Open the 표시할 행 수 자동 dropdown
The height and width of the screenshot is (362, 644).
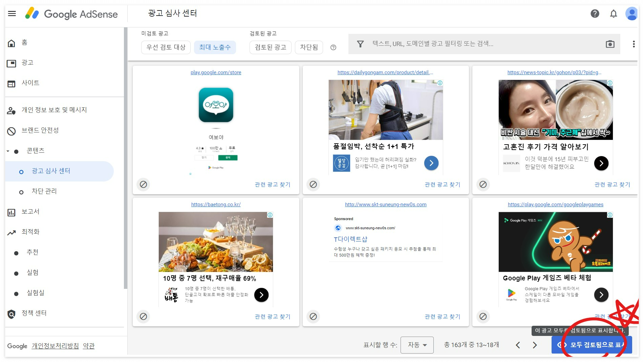coord(417,345)
